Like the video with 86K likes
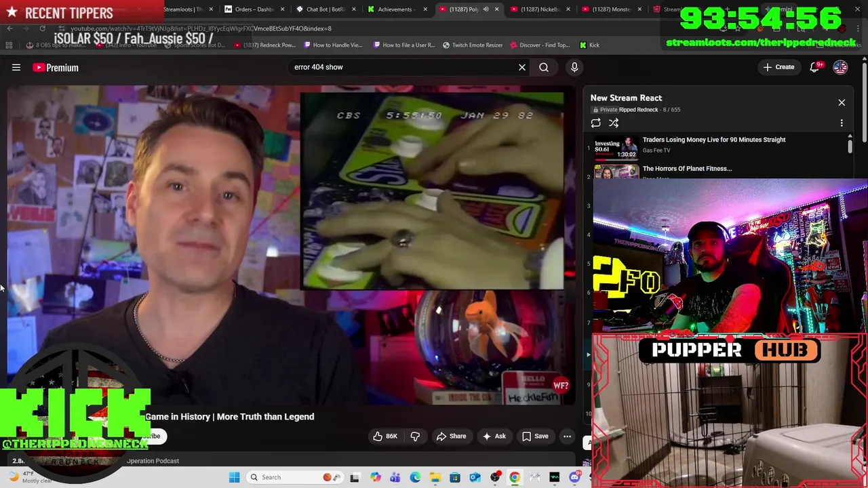868x488 pixels. pyautogui.click(x=385, y=436)
